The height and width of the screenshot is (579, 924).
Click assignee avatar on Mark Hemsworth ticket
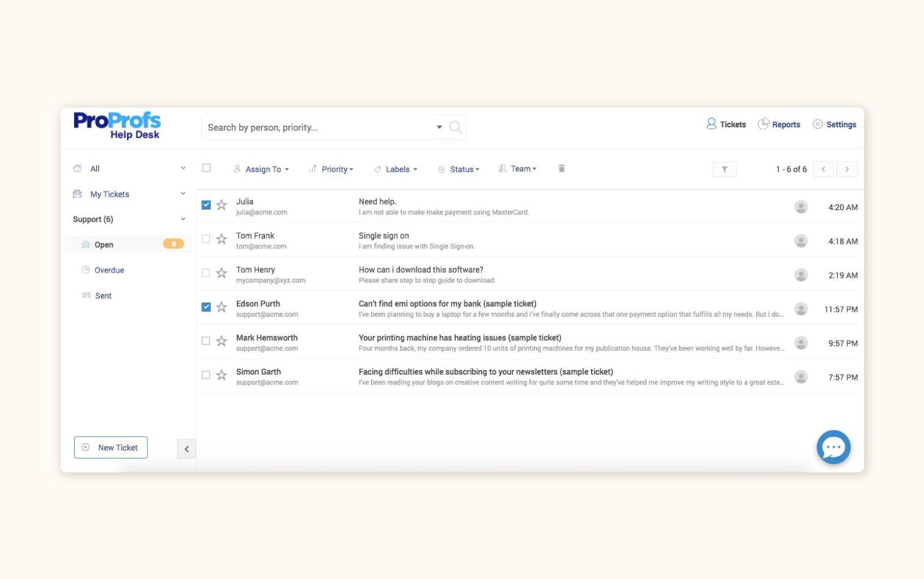[801, 343]
